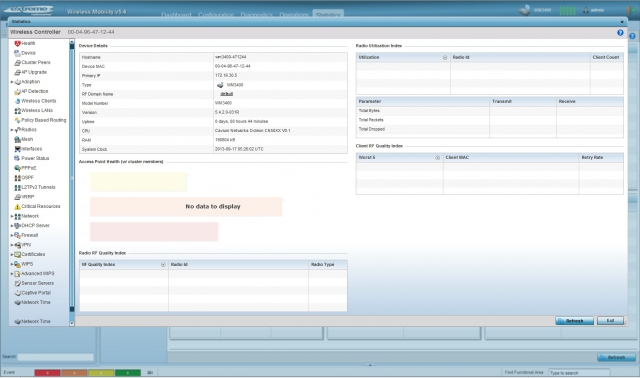Screen dimensions: 640x378
Task: Expand the Adoption tree node
Action: point(12,82)
